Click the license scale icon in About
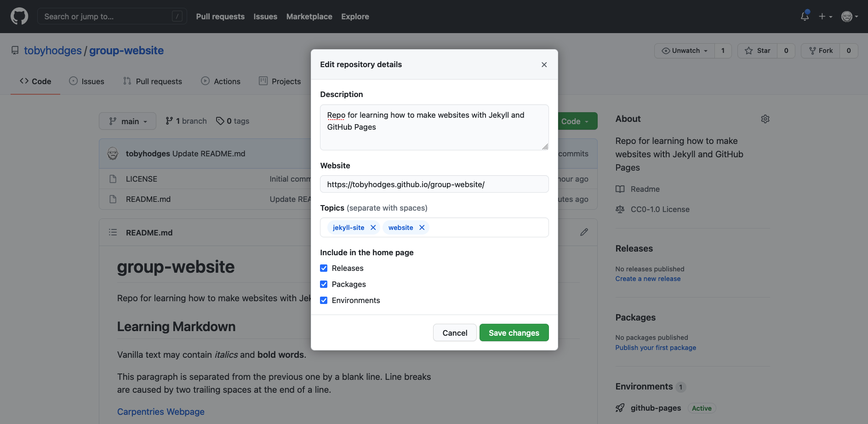The height and width of the screenshot is (424, 868). click(x=620, y=209)
